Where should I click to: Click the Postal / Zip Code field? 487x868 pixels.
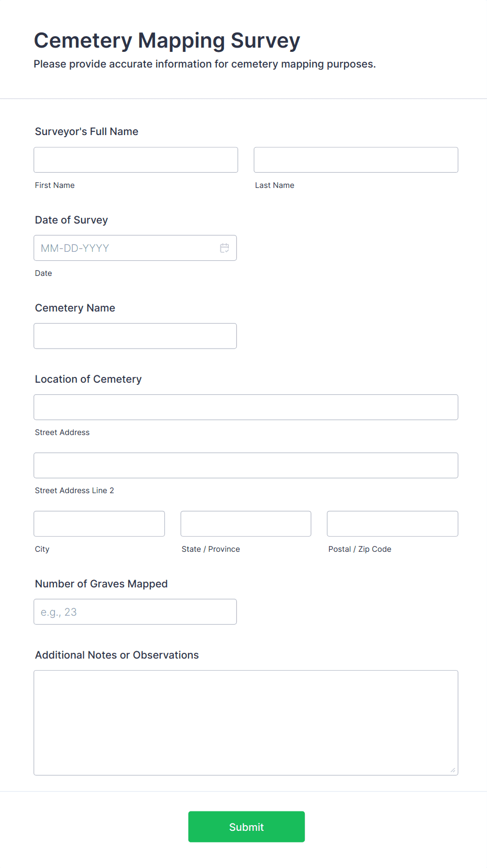[392, 524]
